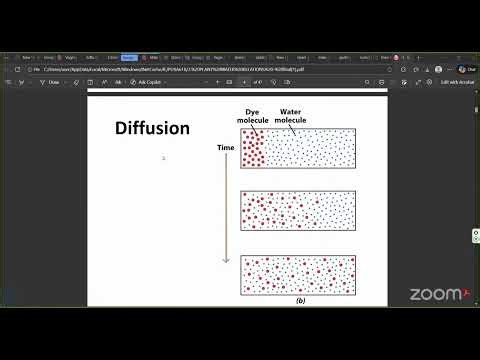
Task: Open the PDF table of contents panel
Action: coord(8,82)
